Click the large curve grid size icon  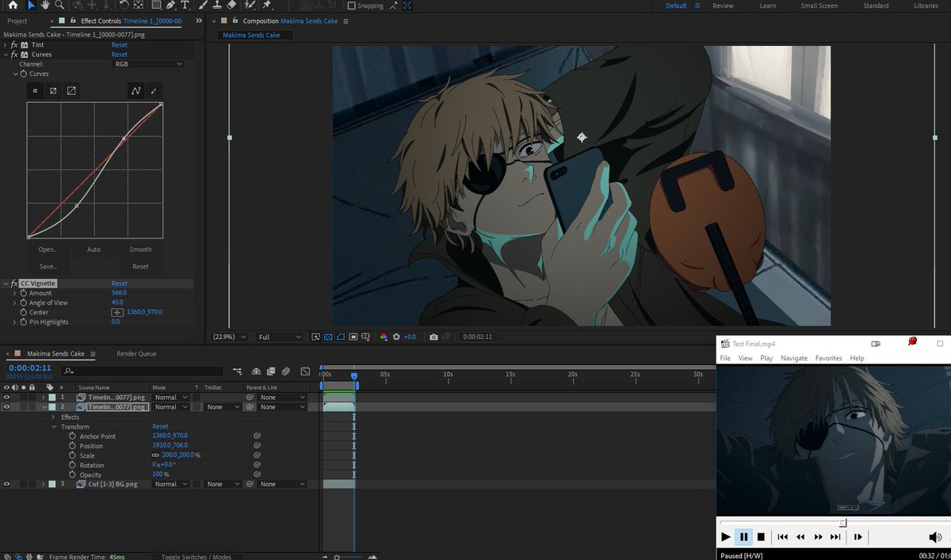71,91
